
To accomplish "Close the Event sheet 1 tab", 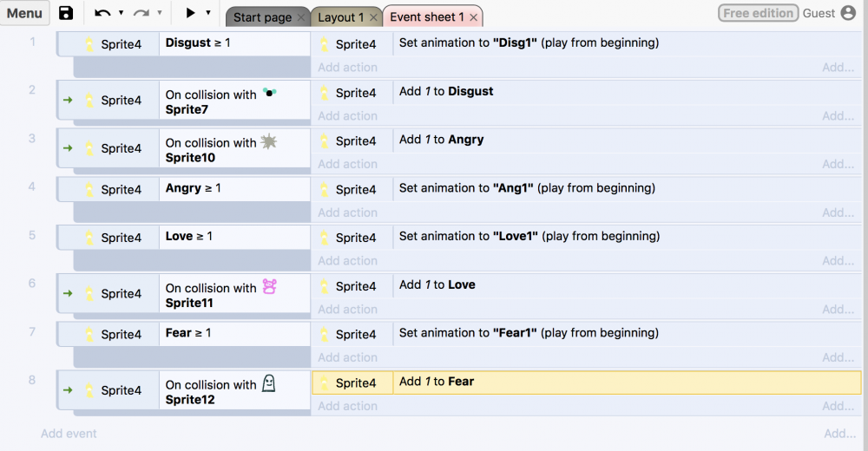I will (x=473, y=17).
